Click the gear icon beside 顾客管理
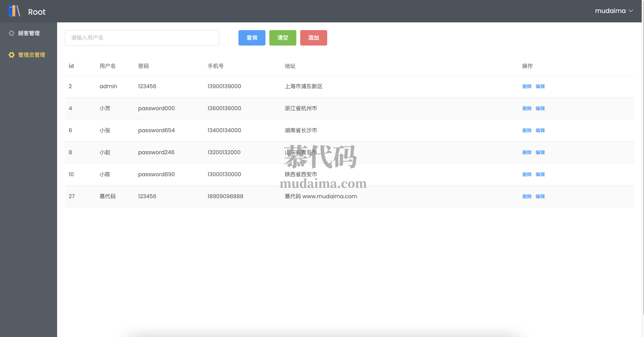The image size is (644, 337). pyautogui.click(x=12, y=33)
